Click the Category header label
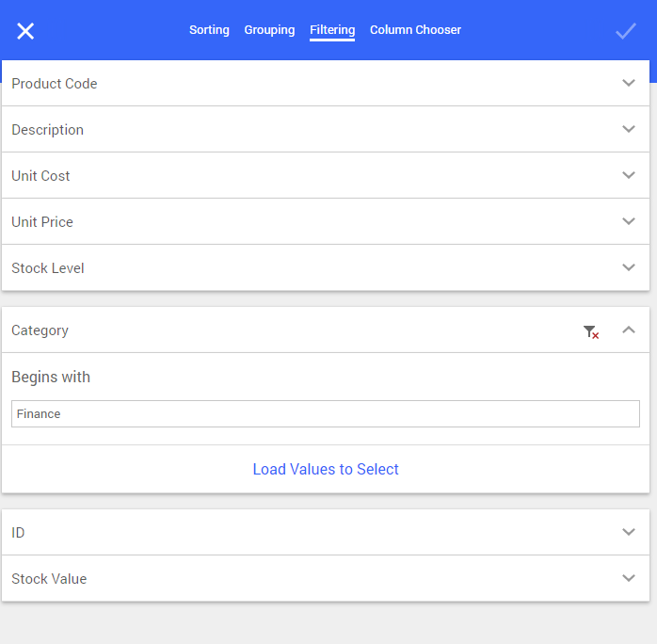Viewport: 657px width, 644px height. pyautogui.click(x=40, y=330)
